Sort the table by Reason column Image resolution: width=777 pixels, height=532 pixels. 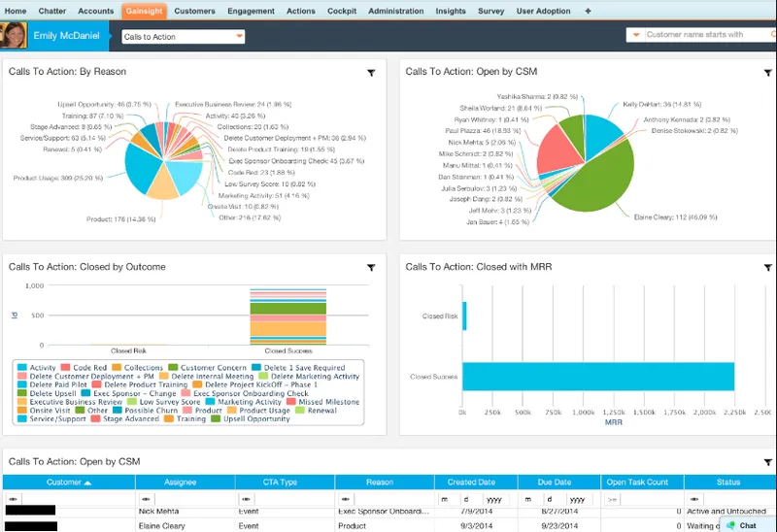point(380,482)
